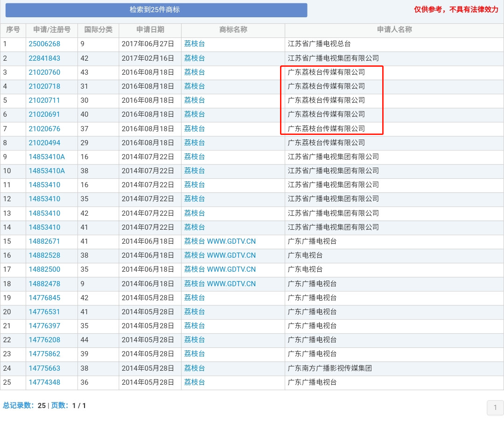This screenshot has width=504, height=430.
Task: Click trademark name 荔枝台 in row 25
Action: [x=195, y=382]
